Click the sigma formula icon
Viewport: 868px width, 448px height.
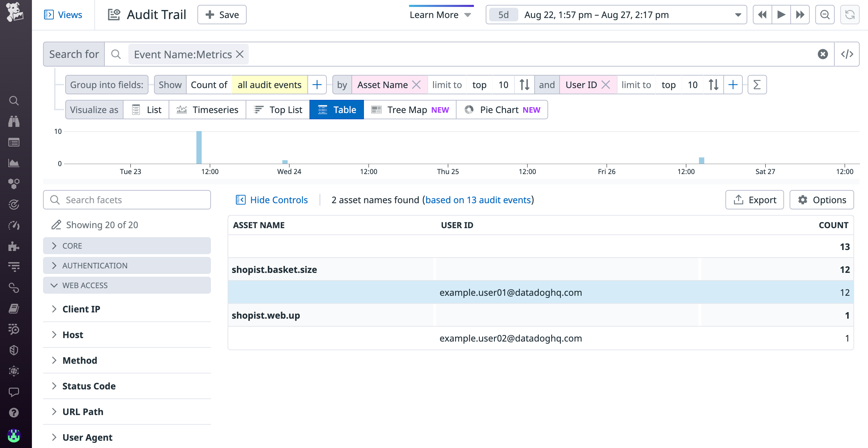757,85
